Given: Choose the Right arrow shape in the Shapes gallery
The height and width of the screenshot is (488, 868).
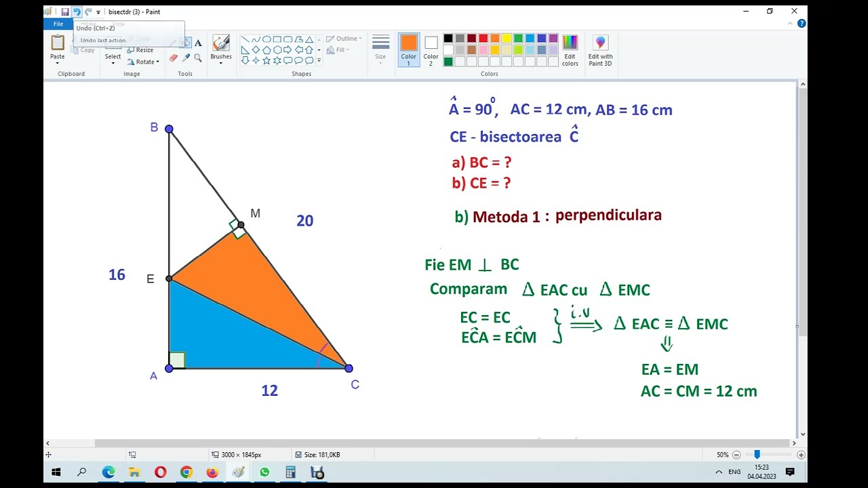Looking at the screenshot, I should (x=288, y=49).
